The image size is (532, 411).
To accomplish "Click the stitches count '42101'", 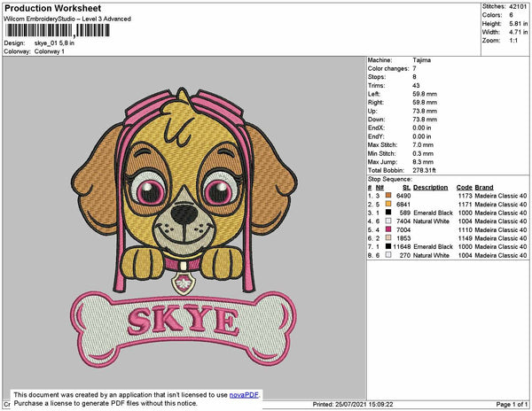I will [518, 6].
